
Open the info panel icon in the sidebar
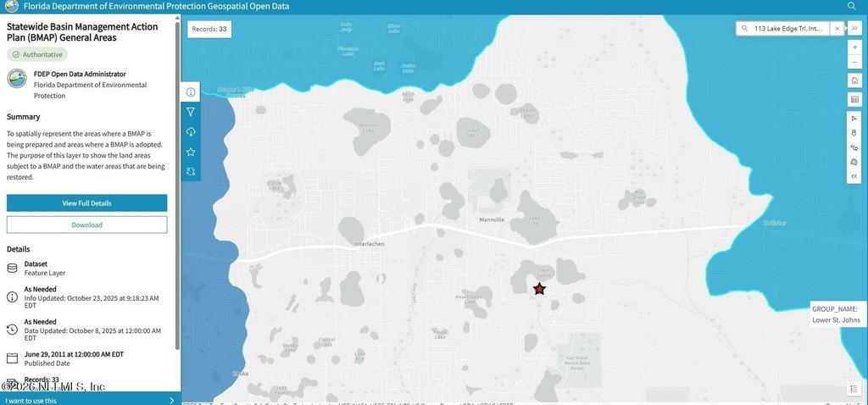point(191,92)
